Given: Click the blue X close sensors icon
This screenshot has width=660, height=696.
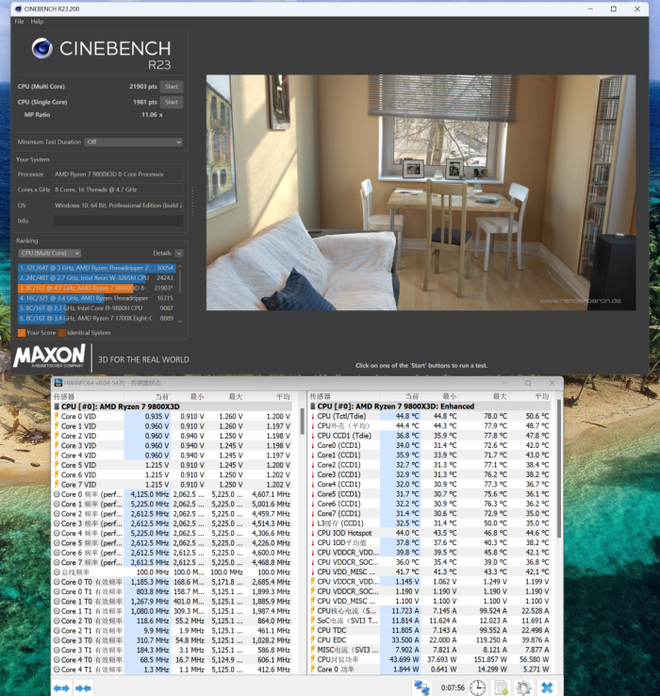Looking at the screenshot, I should click(x=547, y=688).
